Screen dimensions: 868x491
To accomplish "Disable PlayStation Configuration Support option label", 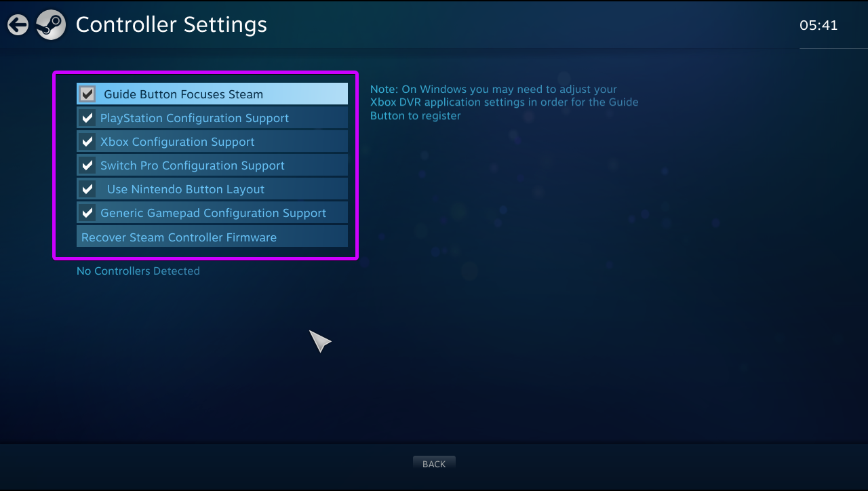I will point(195,118).
